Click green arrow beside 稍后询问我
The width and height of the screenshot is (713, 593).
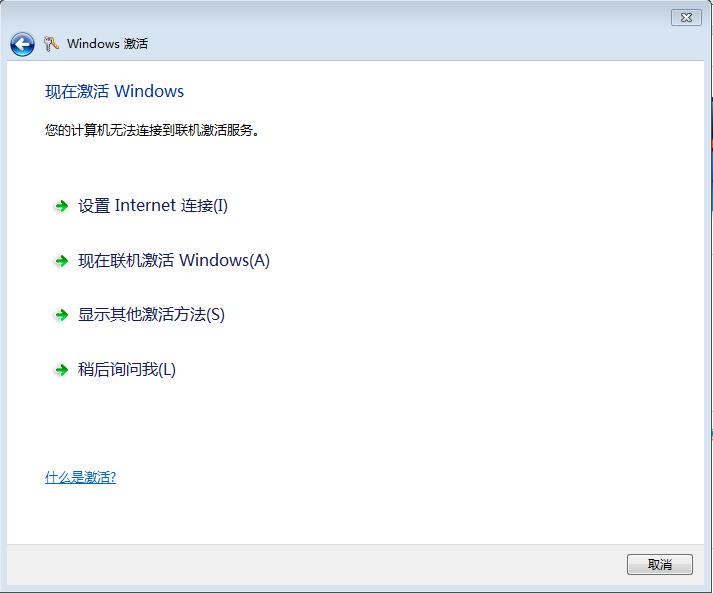tap(61, 370)
